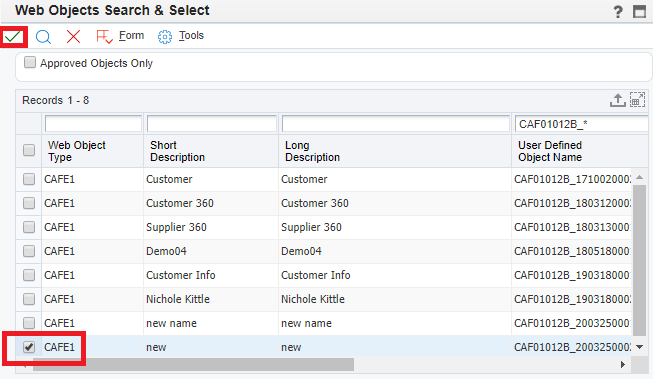Click the horizontal scrollbar right arrow
The height and width of the screenshot is (381, 653).
pos(623,365)
